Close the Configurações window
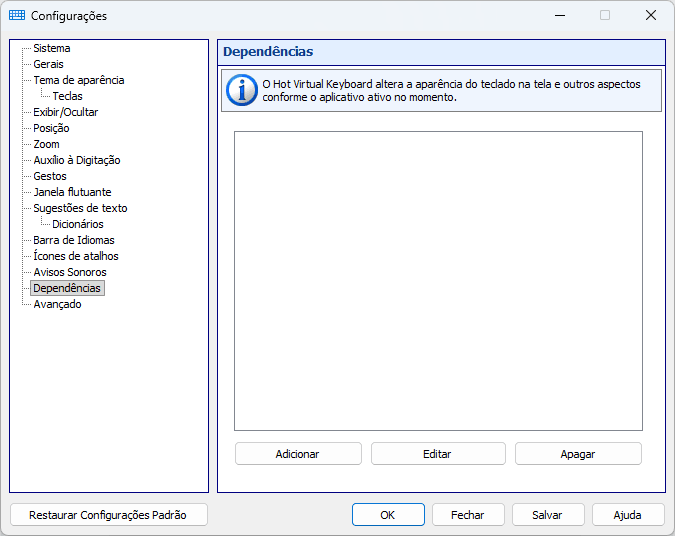 [651, 15]
